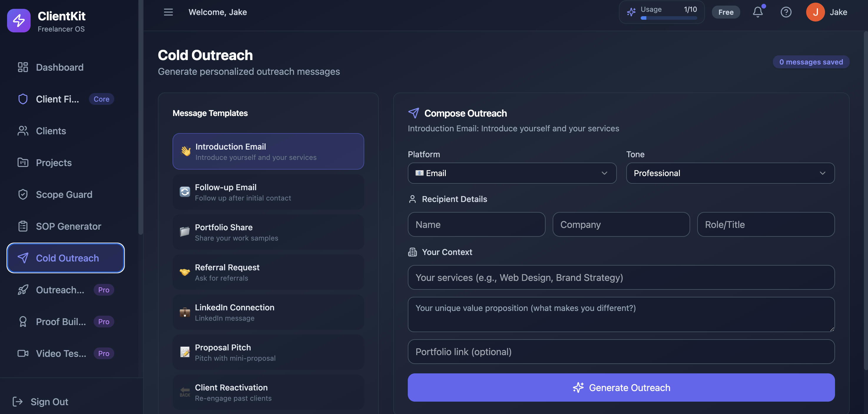Click the notifications bell icon
The height and width of the screenshot is (414, 868).
pos(758,12)
